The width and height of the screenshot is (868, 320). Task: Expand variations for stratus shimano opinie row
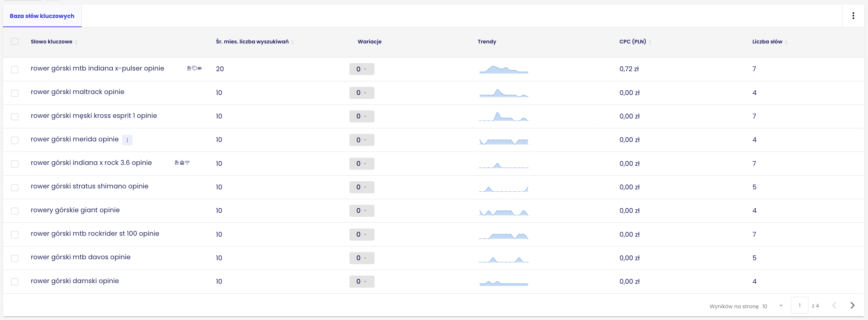(362, 187)
